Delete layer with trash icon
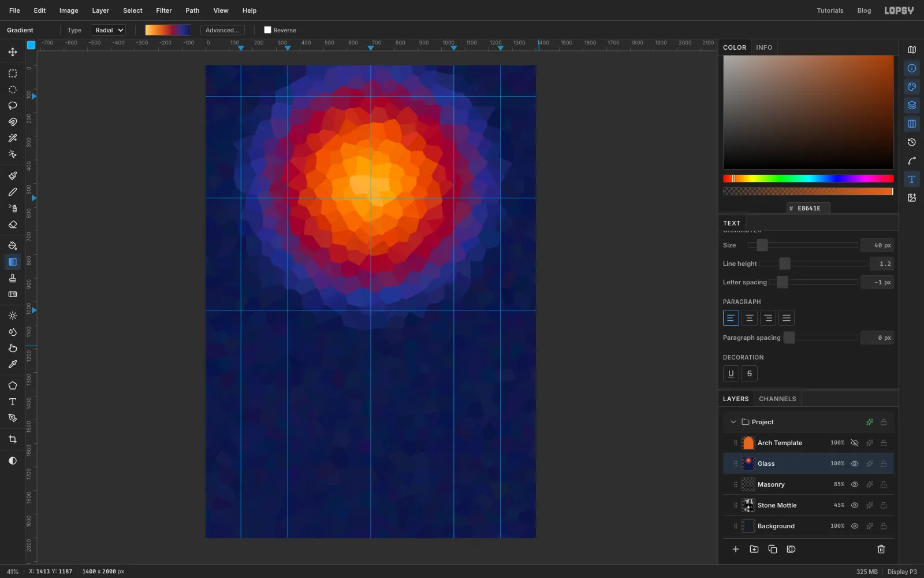 [881, 549]
